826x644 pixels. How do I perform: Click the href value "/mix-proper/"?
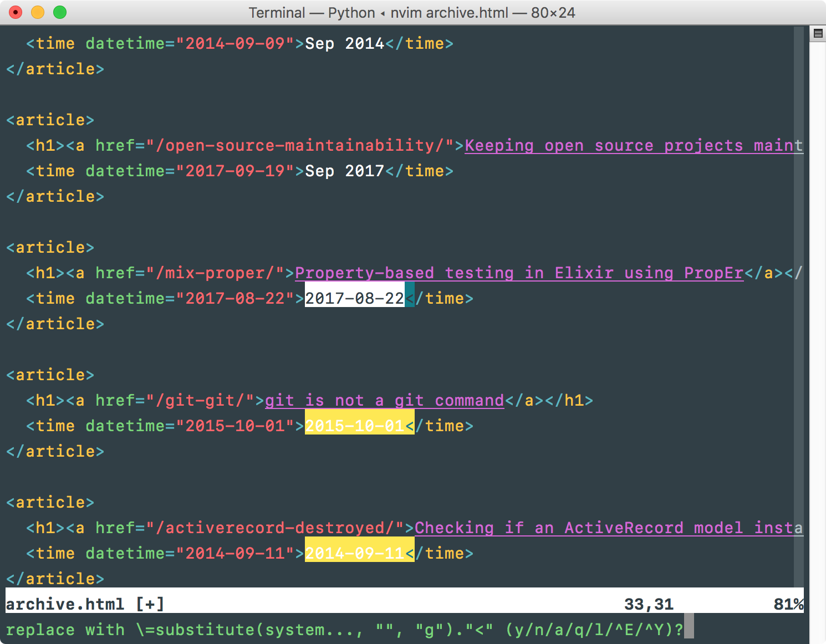(x=215, y=273)
